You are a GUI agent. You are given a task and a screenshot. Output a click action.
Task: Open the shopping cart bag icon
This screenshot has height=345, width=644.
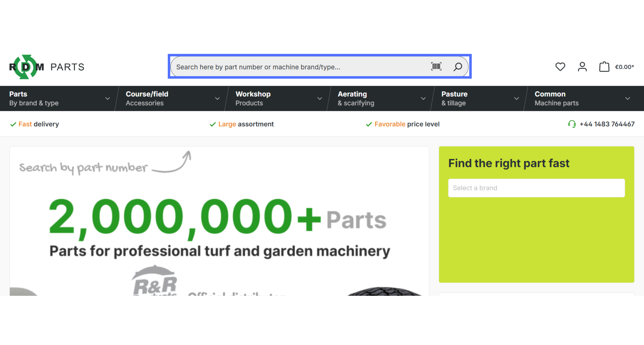coord(604,67)
